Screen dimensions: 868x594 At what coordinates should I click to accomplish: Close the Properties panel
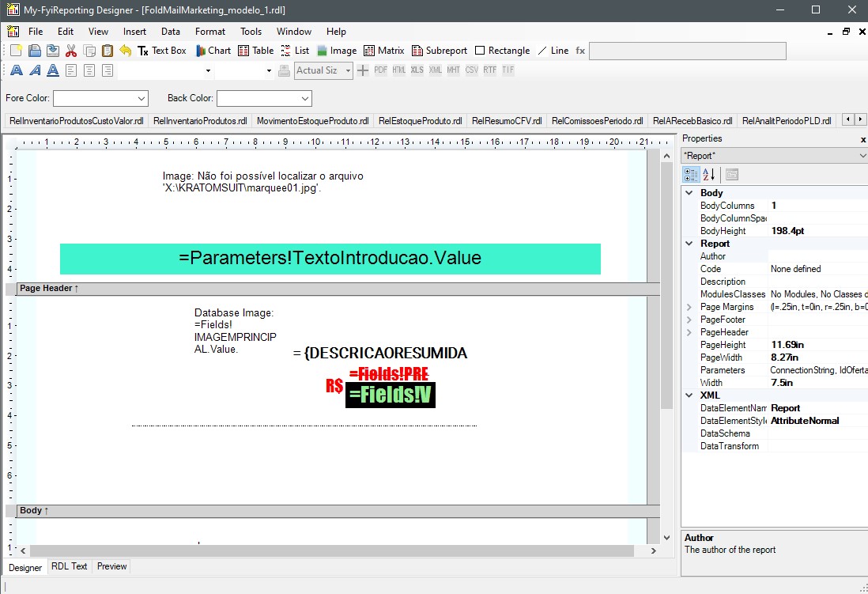coord(862,139)
